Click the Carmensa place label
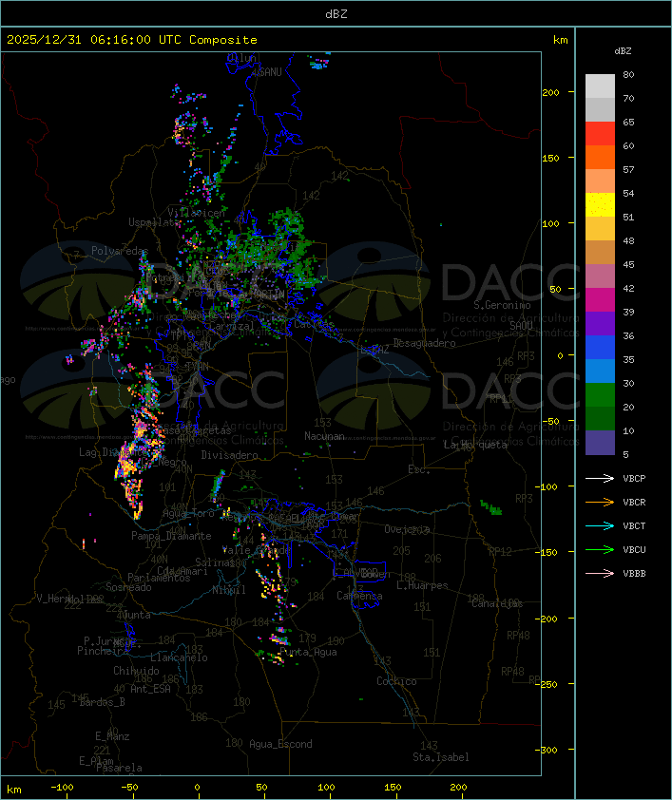 (359, 596)
